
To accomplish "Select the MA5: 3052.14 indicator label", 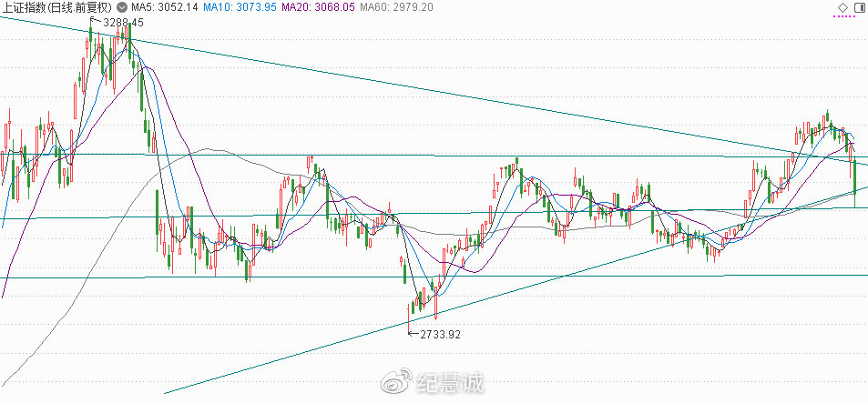I will pyautogui.click(x=163, y=7).
